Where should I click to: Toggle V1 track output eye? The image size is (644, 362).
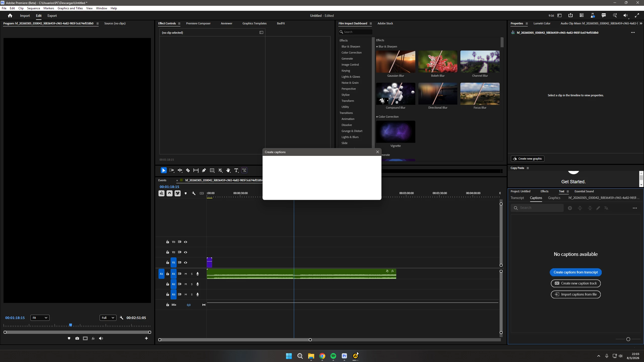pyautogui.click(x=186, y=262)
